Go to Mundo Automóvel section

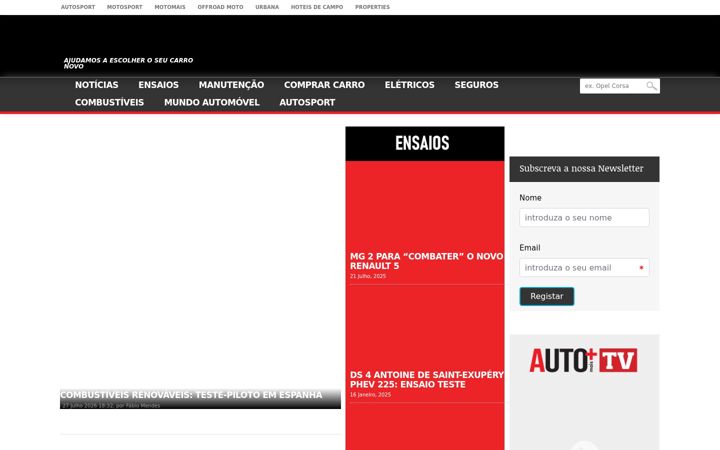click(x=212, y=102)
